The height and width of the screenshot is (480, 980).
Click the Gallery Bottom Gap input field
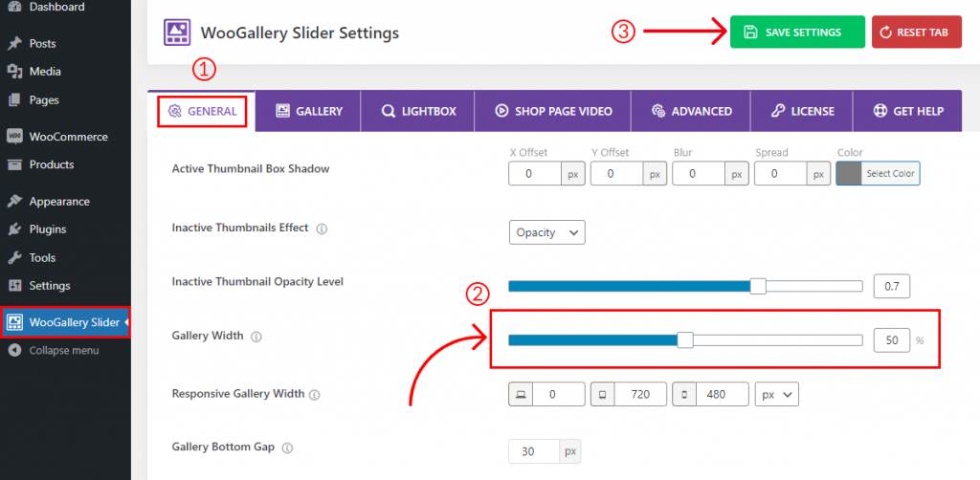pos(534,451)
